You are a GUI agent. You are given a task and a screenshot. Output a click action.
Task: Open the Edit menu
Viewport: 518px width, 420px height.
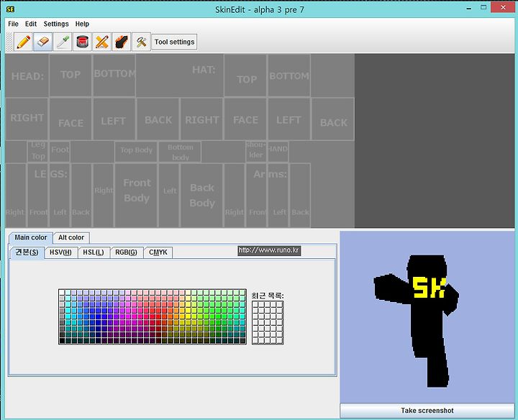click(31, 24)
